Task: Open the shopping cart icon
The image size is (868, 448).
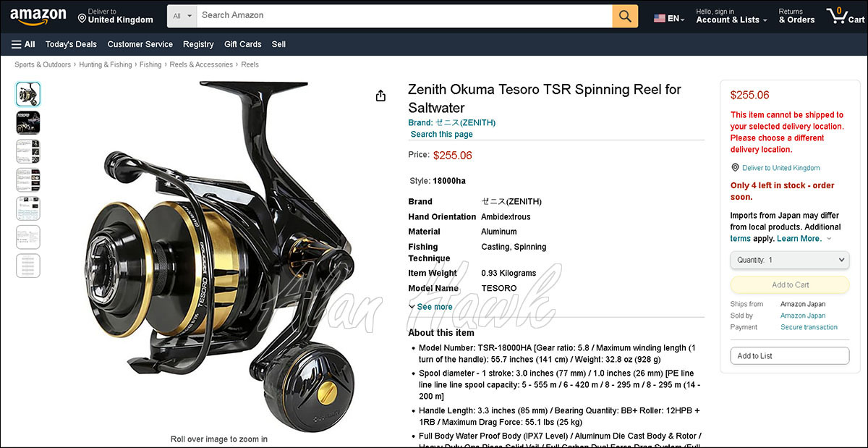Action: [x=846, y=16]
